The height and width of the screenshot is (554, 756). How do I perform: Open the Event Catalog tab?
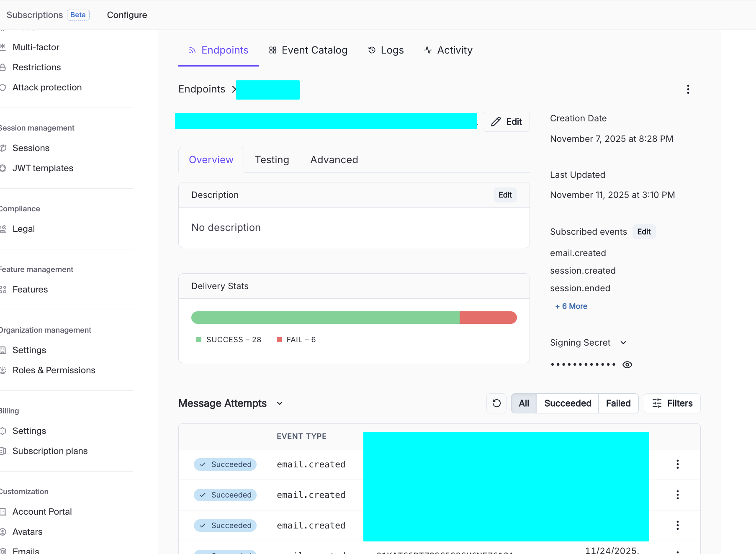pyautogui.click(x=308, y=50)
